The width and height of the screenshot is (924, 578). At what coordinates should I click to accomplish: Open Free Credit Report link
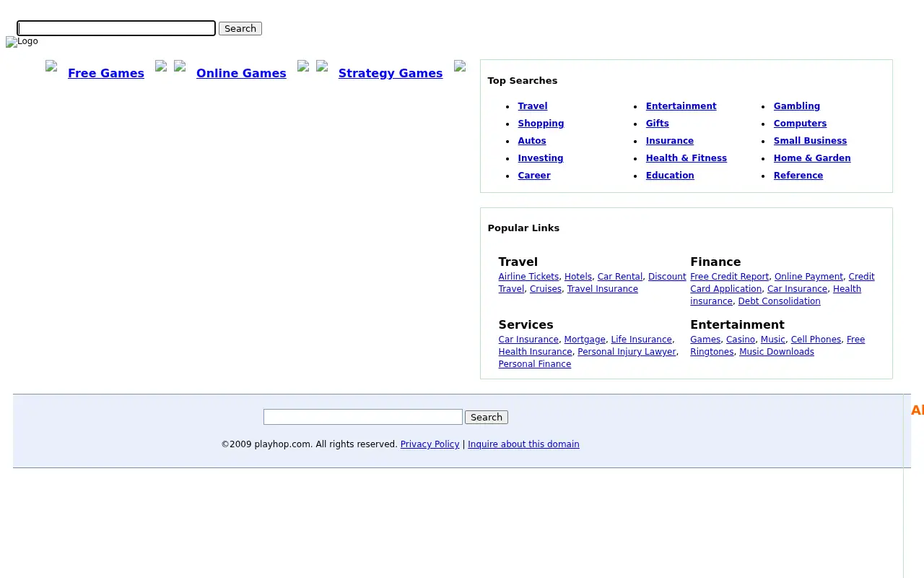point(730,277)
